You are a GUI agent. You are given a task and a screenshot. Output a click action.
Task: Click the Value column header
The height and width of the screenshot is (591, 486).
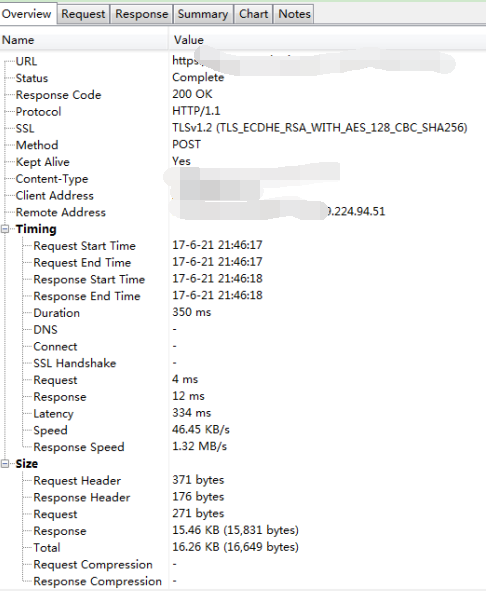coord(327,40)
